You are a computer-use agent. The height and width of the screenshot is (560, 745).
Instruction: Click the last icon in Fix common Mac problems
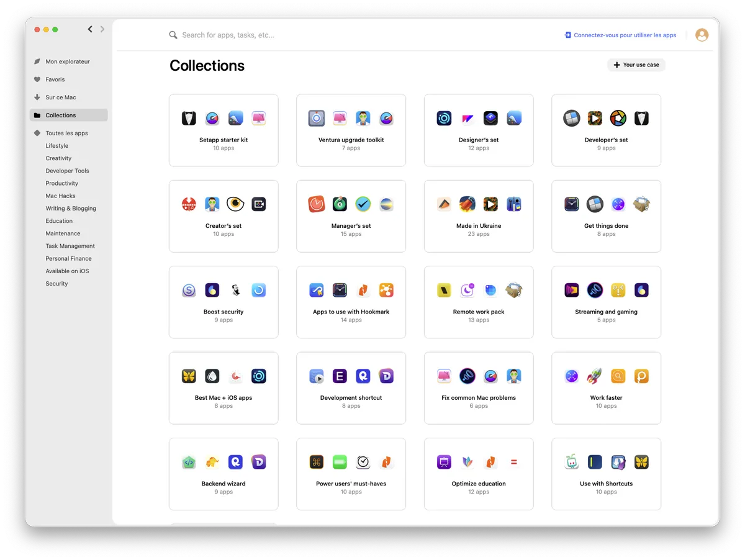pos(514,376)
